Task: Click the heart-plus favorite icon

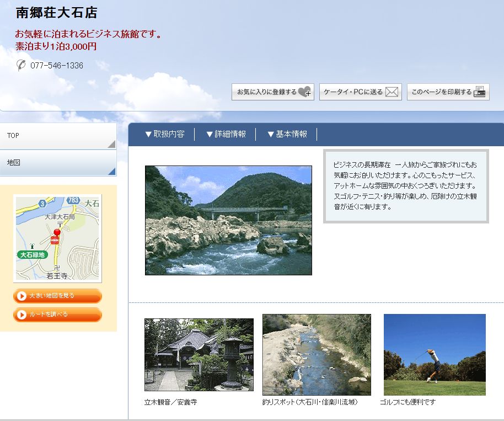Action: 304,92
